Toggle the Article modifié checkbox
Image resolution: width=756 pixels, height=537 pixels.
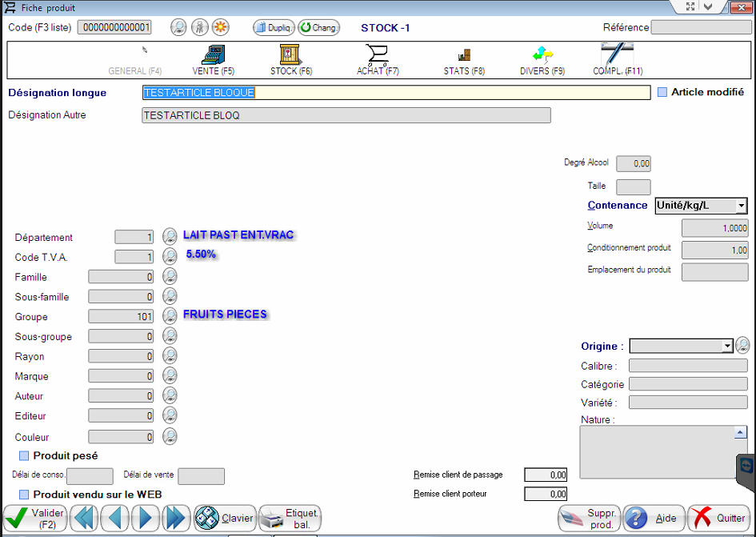point(662,92)
